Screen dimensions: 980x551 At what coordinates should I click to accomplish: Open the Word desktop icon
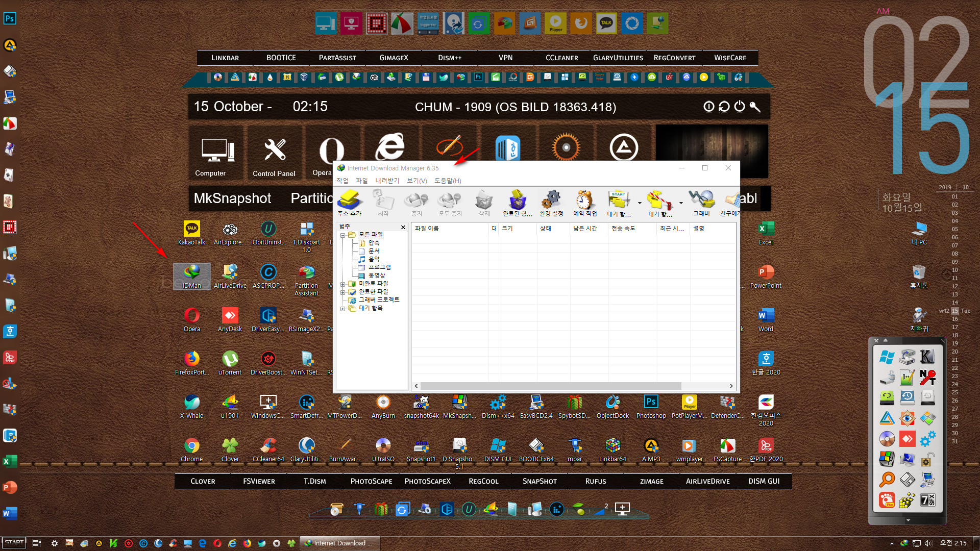[766, 320]
